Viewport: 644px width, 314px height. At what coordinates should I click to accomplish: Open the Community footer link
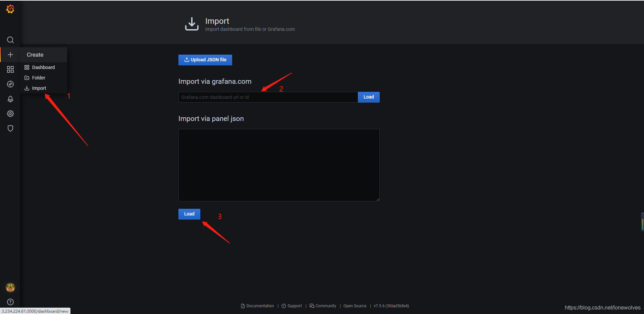[323, 306]
